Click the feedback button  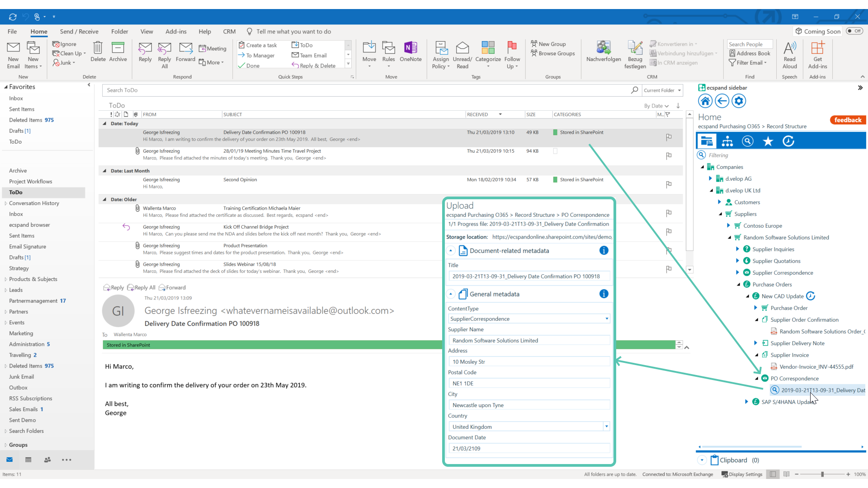coord(848,120)
